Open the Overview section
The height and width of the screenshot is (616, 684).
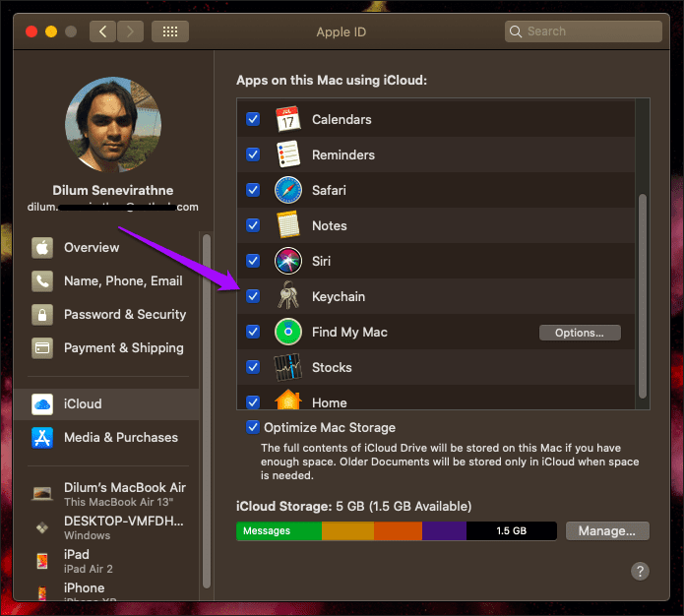(107, 248)
